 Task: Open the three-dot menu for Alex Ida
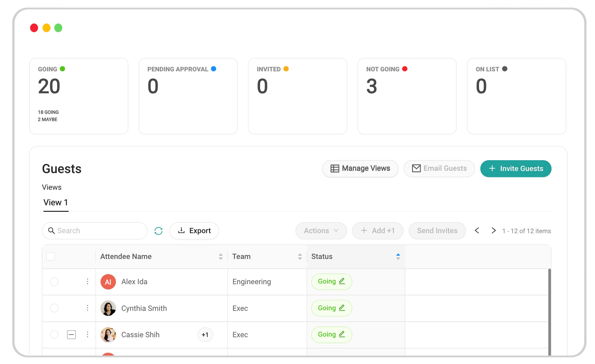click(x=87, y=281)
